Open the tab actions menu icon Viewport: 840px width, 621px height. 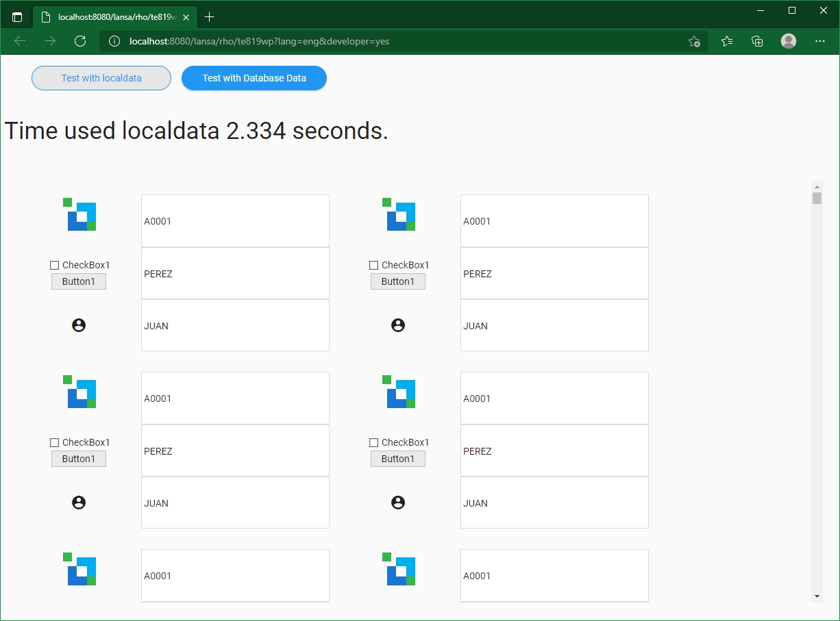[x=17, y=17]
